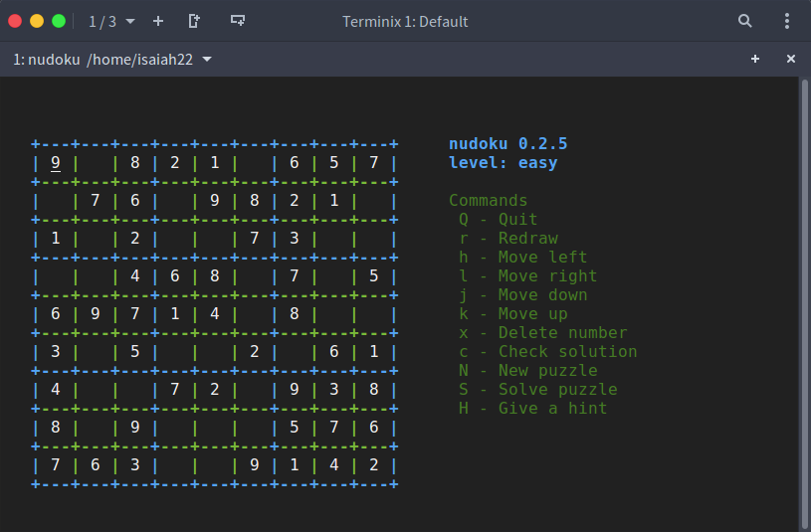Click the new terminal plus icon in titlebar
The image size is (811, 532).
point(158,21)
